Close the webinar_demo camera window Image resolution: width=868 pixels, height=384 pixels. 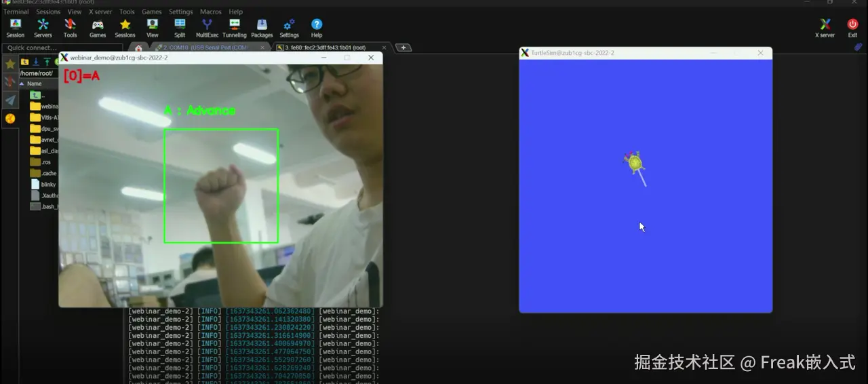[x=371, y=58]
